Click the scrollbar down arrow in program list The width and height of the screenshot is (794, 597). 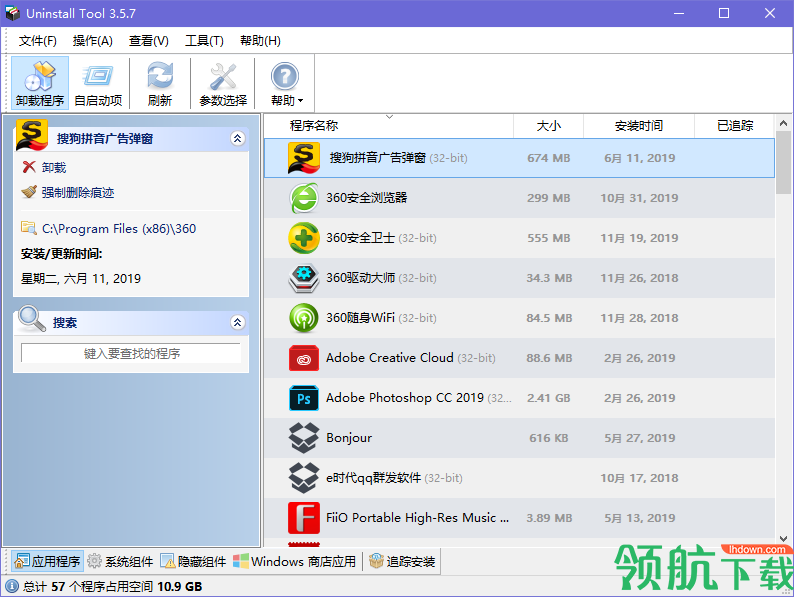click(783, 539)
